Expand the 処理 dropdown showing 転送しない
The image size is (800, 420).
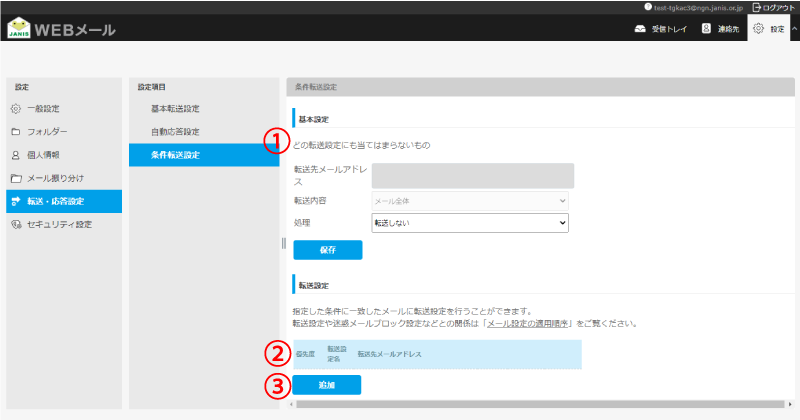click(469, 224)
